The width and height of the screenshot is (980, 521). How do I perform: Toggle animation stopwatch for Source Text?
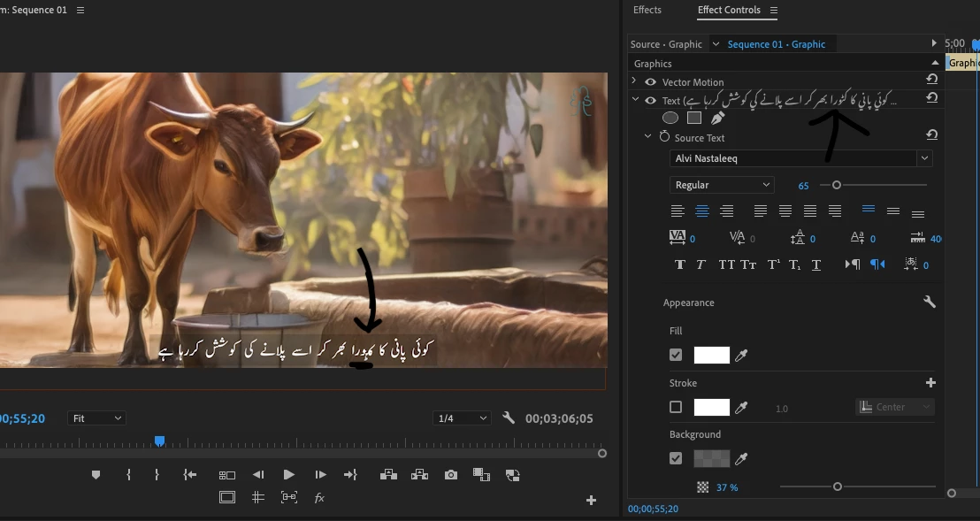(x=664, y=137)
